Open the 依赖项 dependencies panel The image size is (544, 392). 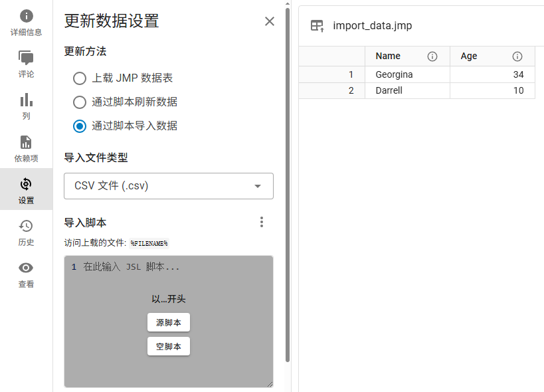[x=26, y=148]
